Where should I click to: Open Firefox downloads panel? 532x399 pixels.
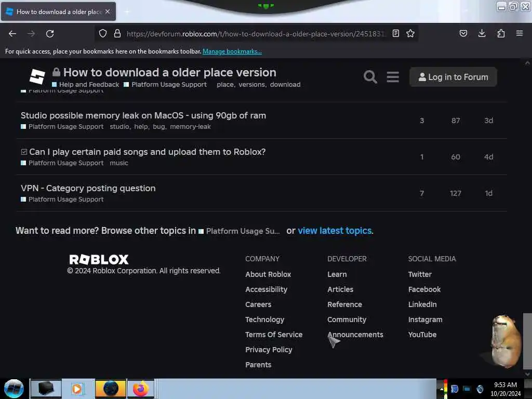coord(482,34)
